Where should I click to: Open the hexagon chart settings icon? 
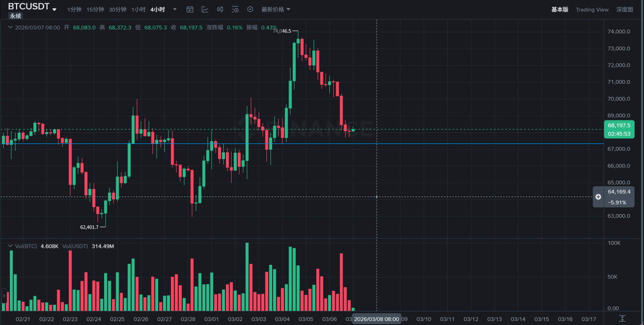[x=250, y=10]
